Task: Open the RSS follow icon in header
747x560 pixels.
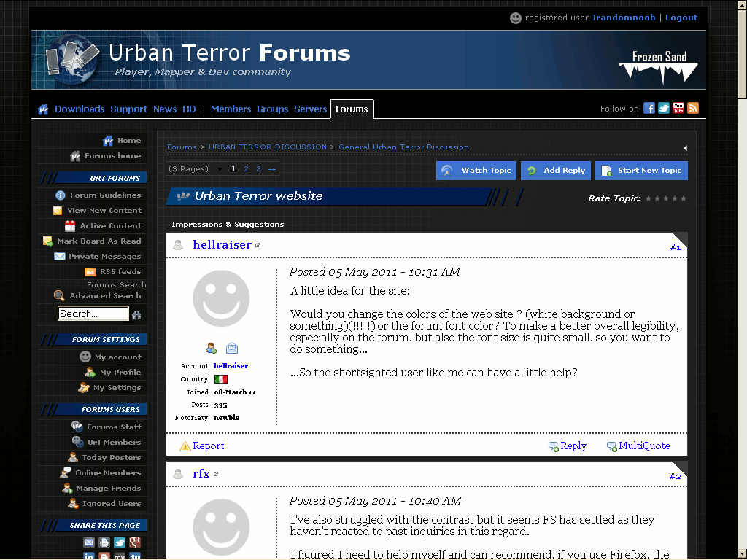Action: (x=693, y=108)
